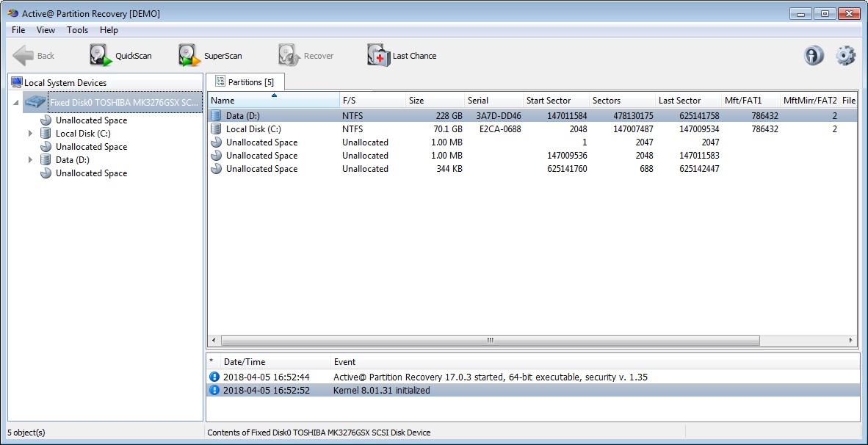Open the About info icon
The height and width of the screenshot is (445, 868).
(x=814, y=55)
